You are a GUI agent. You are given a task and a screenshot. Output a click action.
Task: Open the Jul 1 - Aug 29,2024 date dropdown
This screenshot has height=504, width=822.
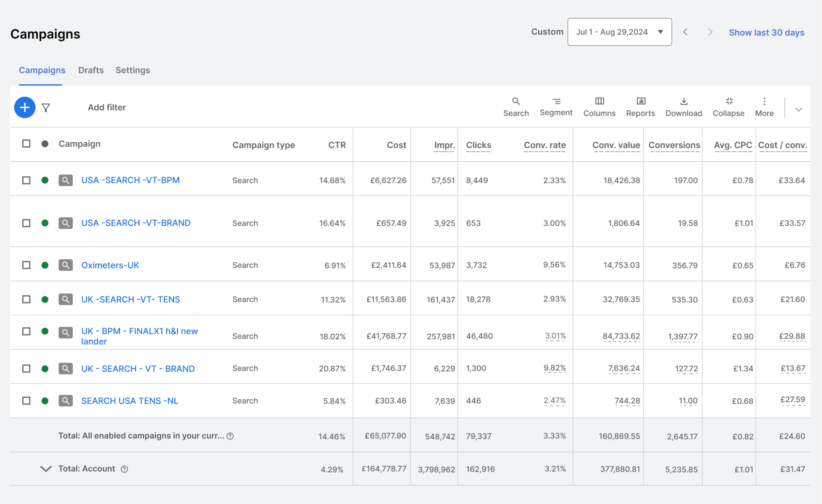tap(619, 32)
